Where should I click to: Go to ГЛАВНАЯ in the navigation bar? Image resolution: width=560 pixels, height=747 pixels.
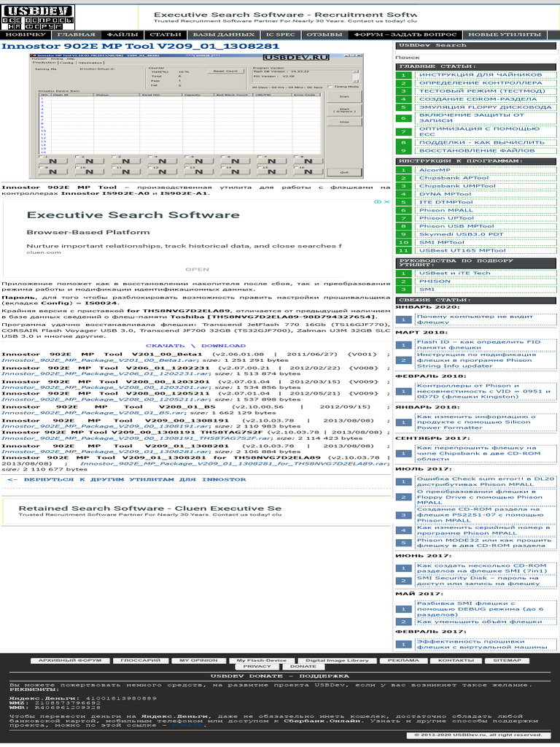[77, 35]
